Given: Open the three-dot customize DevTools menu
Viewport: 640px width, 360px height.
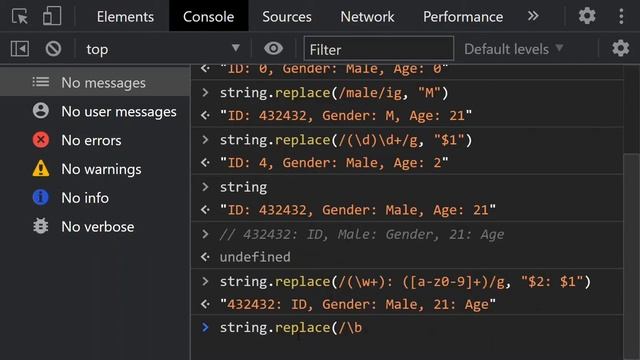Looking at the screenshot, I should [621, 16].
